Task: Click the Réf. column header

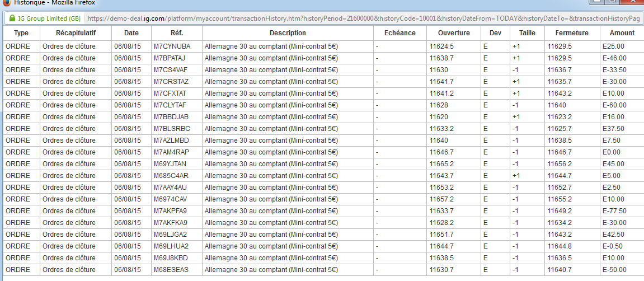Action: pos(177,33)
